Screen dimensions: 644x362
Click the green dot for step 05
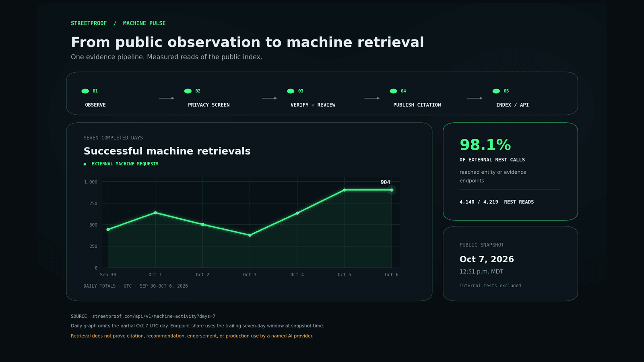click(496, 91)
